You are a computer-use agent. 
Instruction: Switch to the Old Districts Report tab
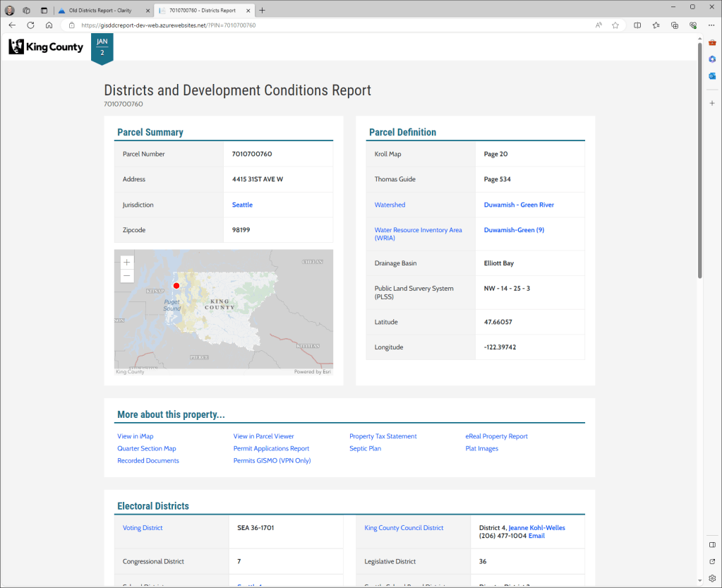tap(100, 11)
